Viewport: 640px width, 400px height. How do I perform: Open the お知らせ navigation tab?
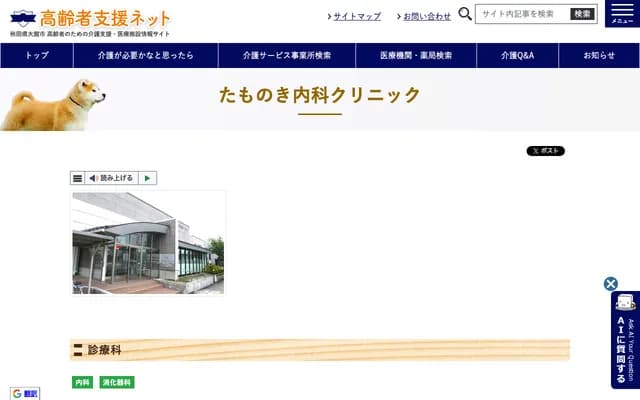pyautogui.click(x=599, y=56)
